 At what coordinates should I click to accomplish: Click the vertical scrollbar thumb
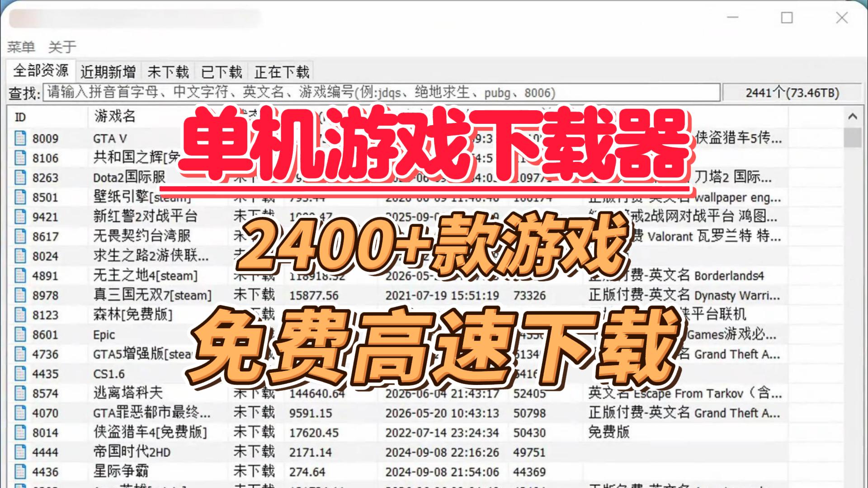(x=853, y=137)
